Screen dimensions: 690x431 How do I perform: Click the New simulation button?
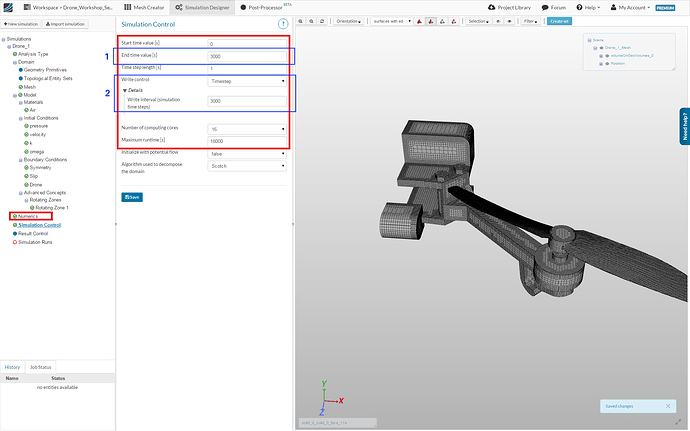(20, 23)
